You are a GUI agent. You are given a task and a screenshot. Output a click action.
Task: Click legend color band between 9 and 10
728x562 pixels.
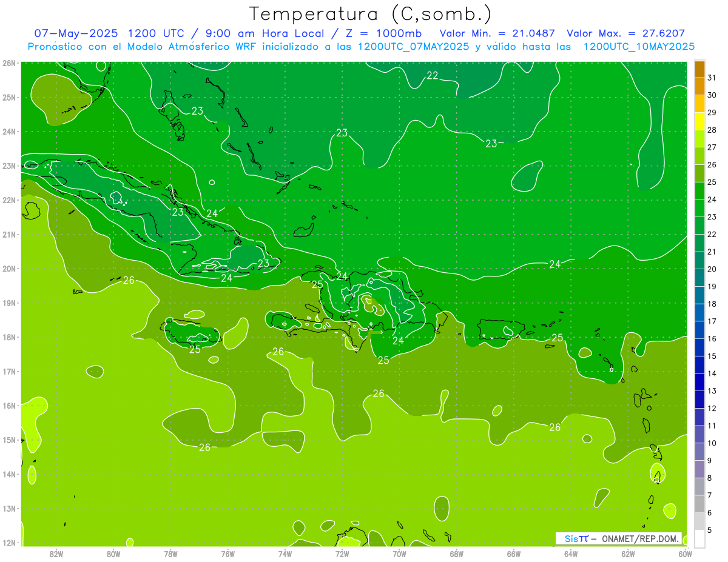click(699, 452)
